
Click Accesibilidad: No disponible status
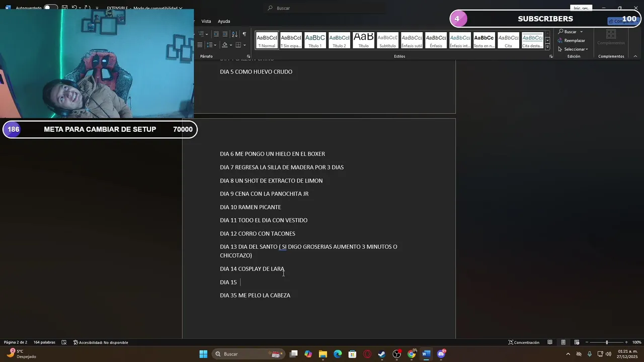point(101,342)
